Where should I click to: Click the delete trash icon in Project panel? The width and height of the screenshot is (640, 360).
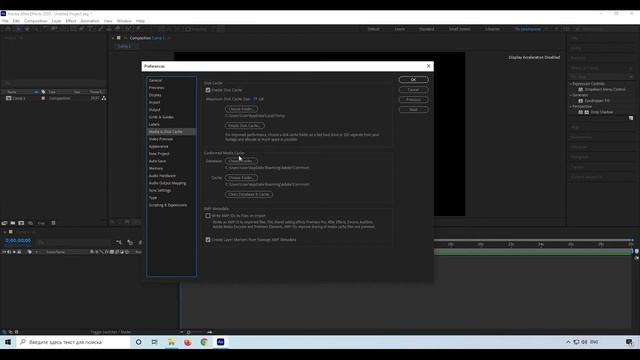pos(53,223)
